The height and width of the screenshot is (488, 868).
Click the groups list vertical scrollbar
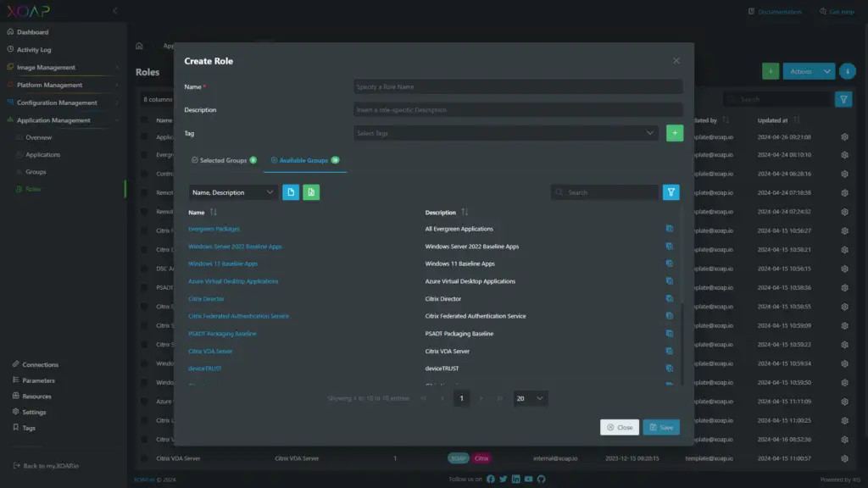[682, 343]
